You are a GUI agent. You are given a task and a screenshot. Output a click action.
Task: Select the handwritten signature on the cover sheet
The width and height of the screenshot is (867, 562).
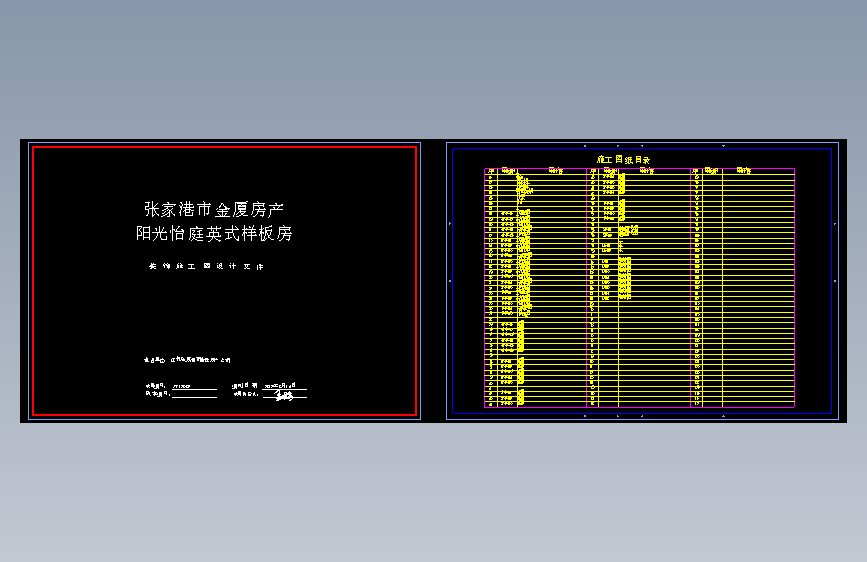[284, 395]
